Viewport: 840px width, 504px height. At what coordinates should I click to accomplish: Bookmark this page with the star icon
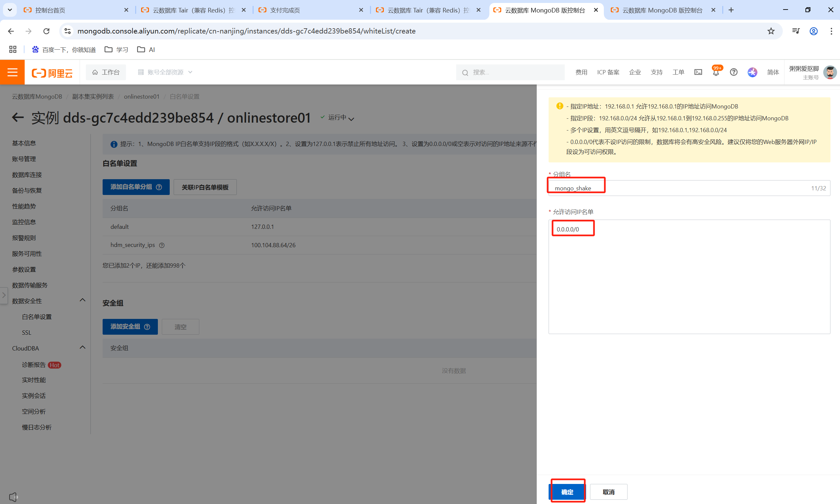coord(771,31)
